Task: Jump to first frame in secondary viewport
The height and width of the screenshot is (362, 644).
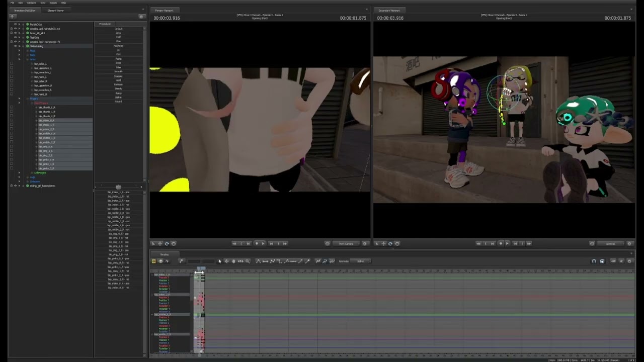Action: coord(478,244)
